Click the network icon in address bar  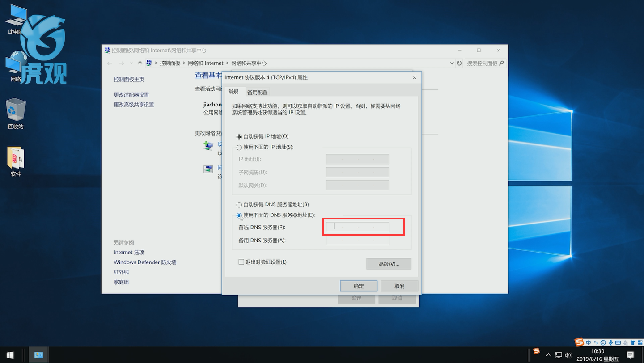coord(149,63)
